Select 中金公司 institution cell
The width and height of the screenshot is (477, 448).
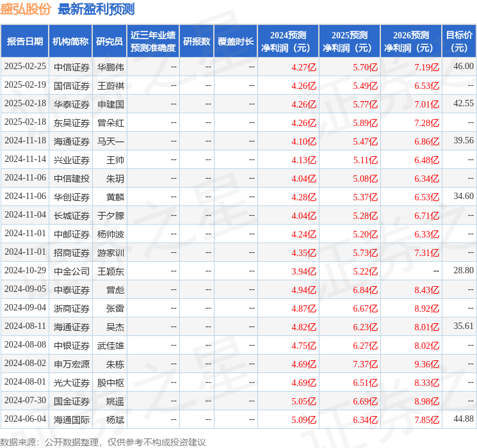(x=72, y=271)
